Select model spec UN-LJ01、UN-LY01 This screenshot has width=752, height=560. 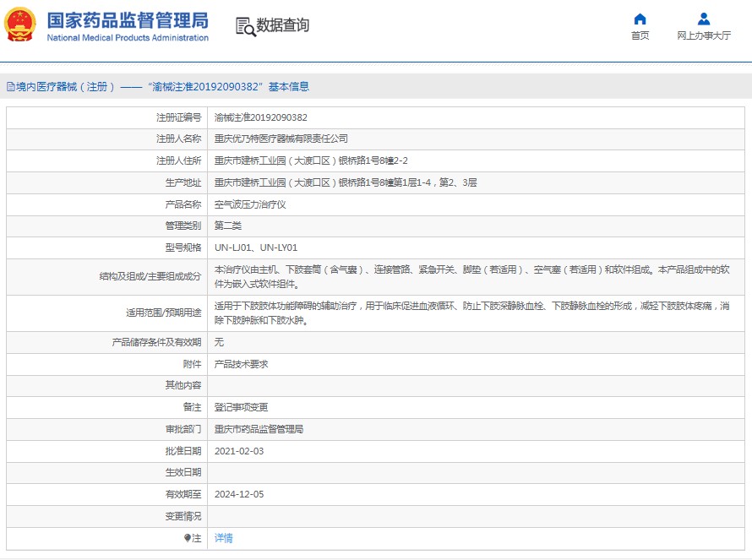tap(256, 247)
